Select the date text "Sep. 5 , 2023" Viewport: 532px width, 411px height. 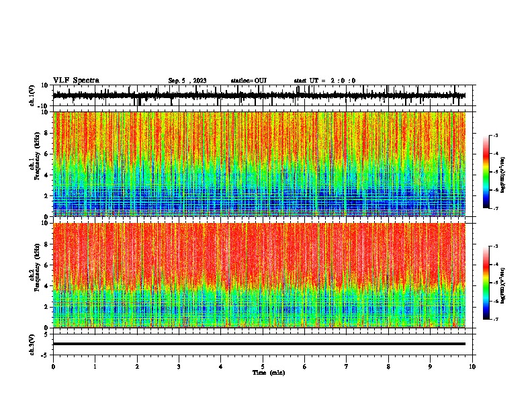coord(187,81)
